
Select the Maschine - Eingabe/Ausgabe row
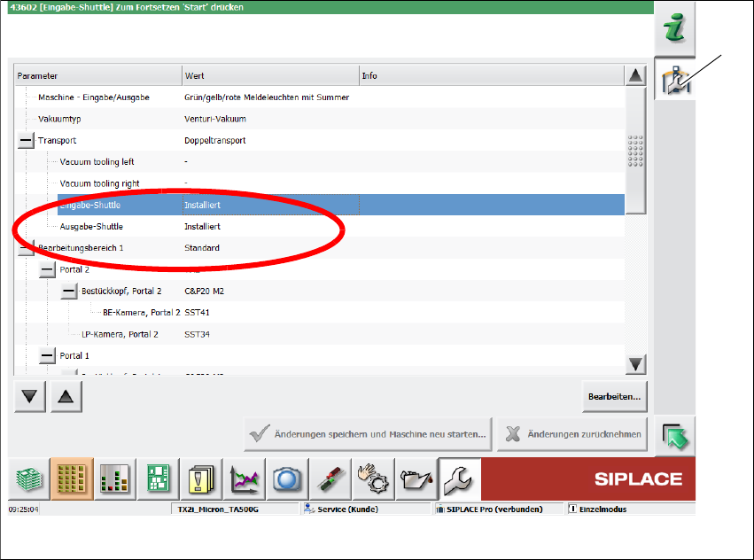coord(319,97)
